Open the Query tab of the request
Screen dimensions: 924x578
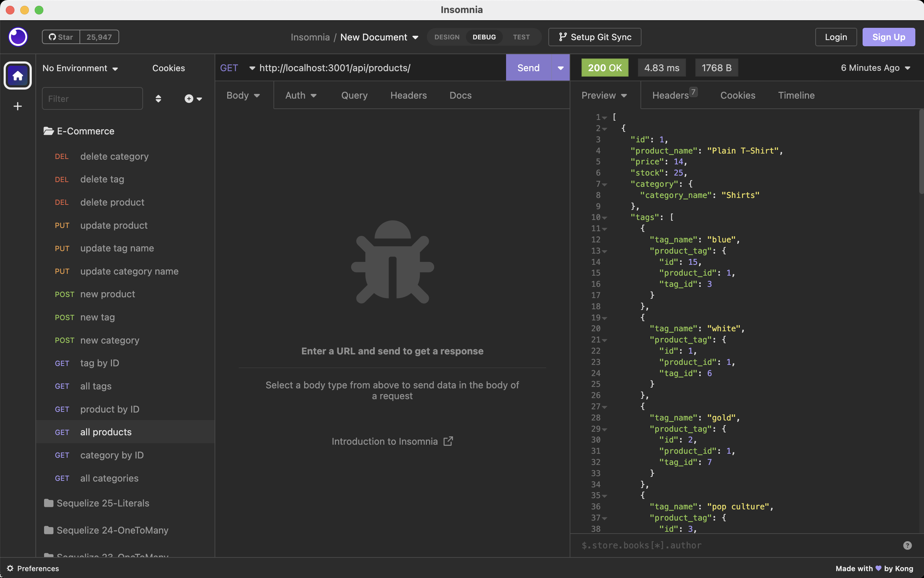[354, 95]
